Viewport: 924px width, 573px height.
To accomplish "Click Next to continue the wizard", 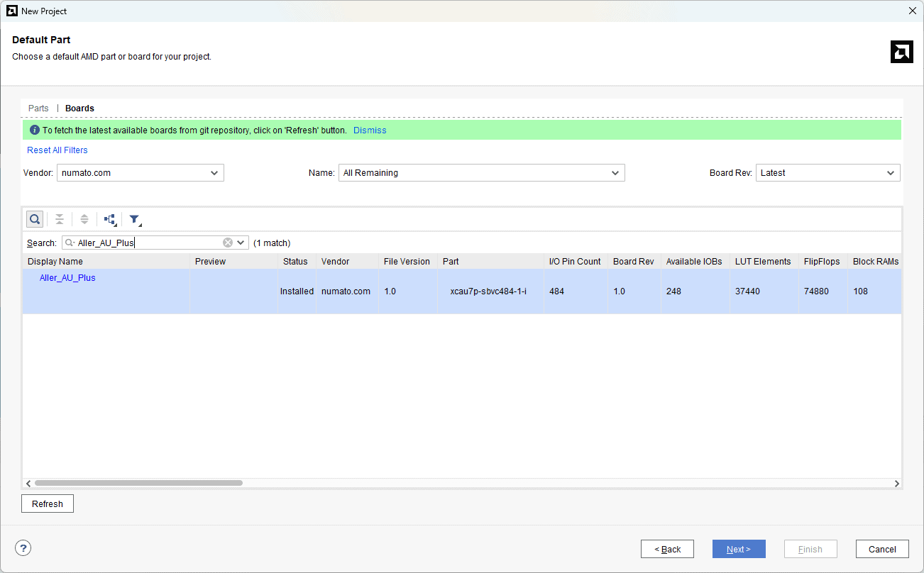I will pyautogui.click(x=738, y=549).
